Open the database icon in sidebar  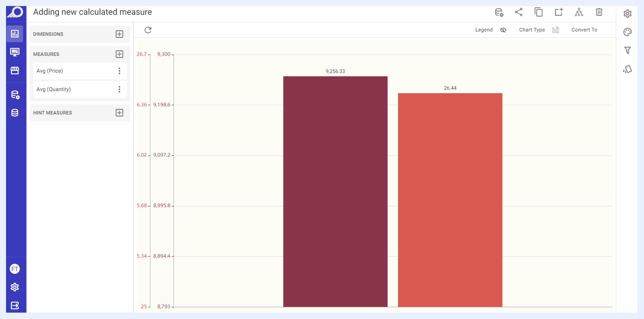[15, 113]
